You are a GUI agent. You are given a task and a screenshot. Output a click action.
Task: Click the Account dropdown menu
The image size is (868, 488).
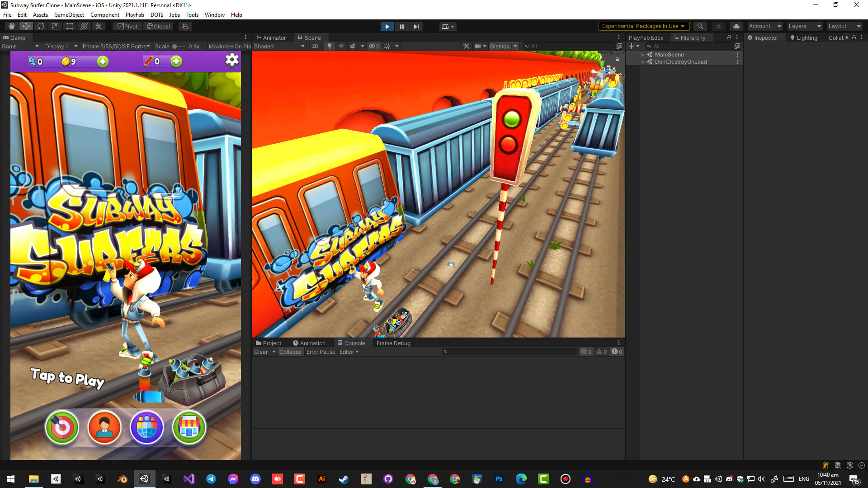[765, 26]
